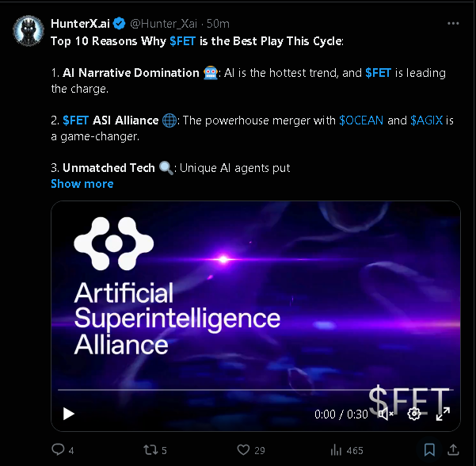Open video settings gear
The height and width of the screenshot is (466, 476).
[x=413, y=414]
